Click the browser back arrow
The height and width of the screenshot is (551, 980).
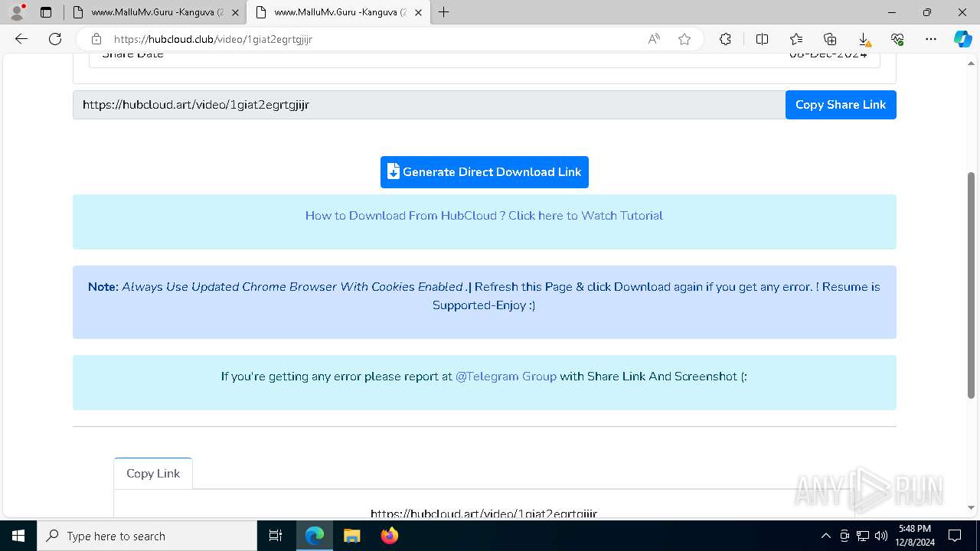pyautogui.click(x=21, y=39)
